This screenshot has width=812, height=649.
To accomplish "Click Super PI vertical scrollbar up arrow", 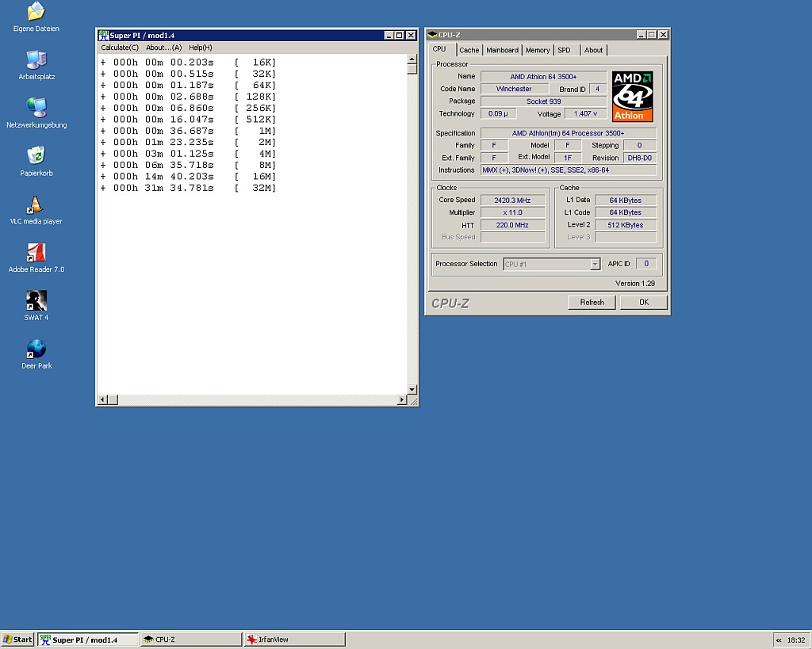I will pos(412,59).
